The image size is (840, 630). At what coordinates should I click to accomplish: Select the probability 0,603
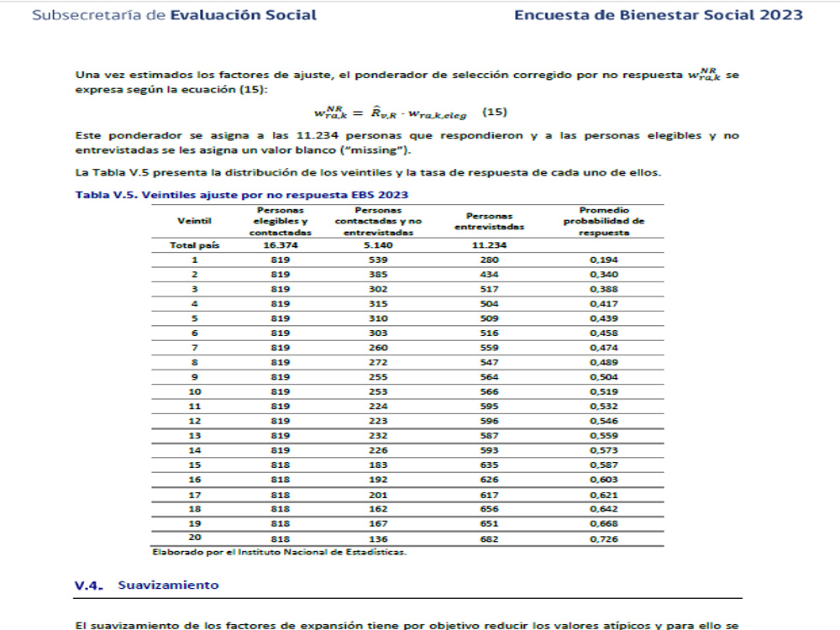[x=604, y=480]
